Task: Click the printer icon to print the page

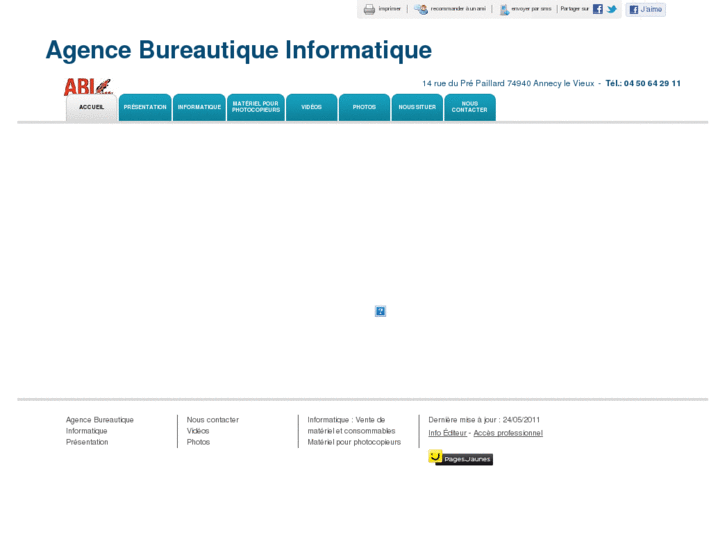Action: (x=369, y=9)
